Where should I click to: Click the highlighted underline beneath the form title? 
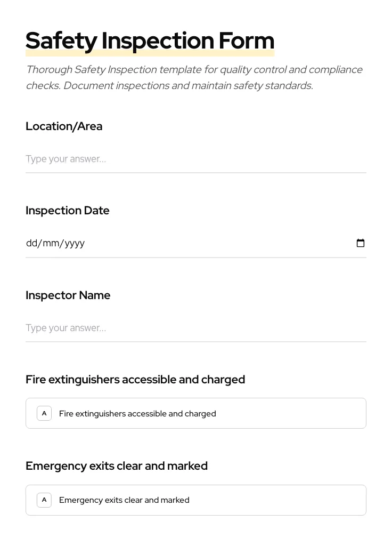coord(150,53)
